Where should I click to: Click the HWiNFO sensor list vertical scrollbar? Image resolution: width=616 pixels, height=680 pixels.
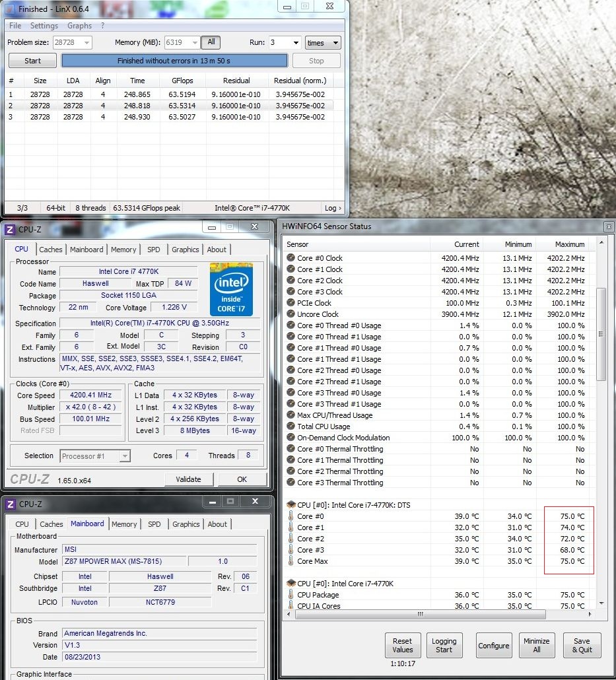pyautogui.click(x=601, y=333)
